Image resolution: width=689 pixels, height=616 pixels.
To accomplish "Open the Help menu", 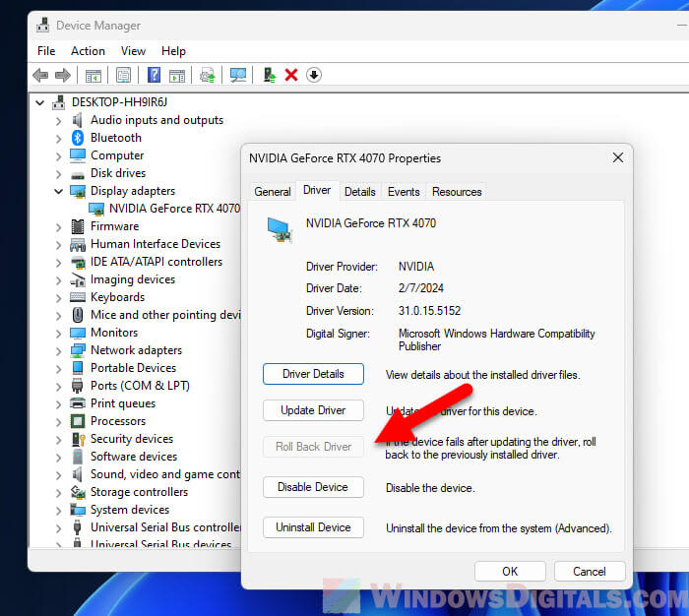I will click(x=173, y=51).
